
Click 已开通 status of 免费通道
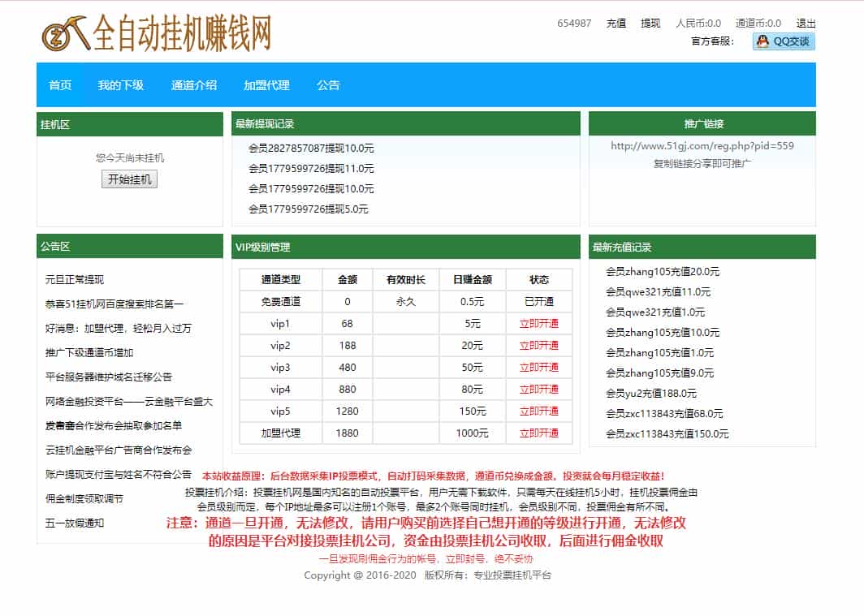click(x=539, y=302)
